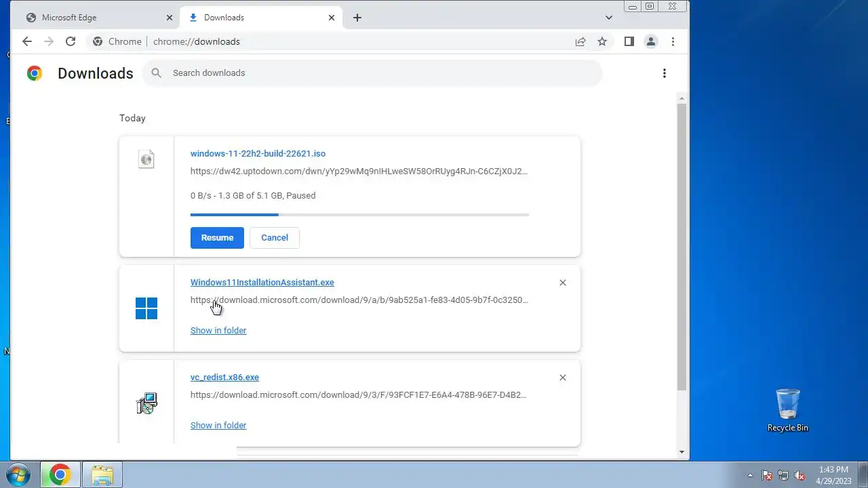Open Chrome's three-dot menu in toolbar
This screenshot has width=868, height=488.
673,41
